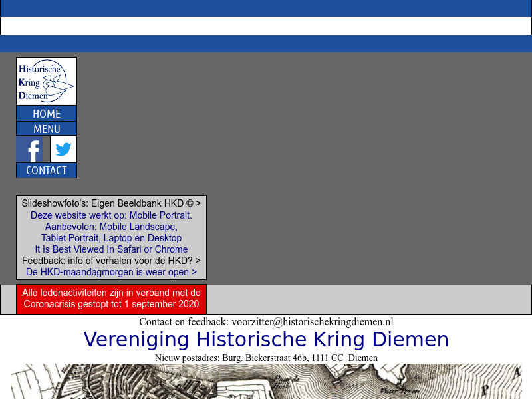
Task: Open the HKD-maandagmorgen is weer open link
Action: (x=110, y=272)
